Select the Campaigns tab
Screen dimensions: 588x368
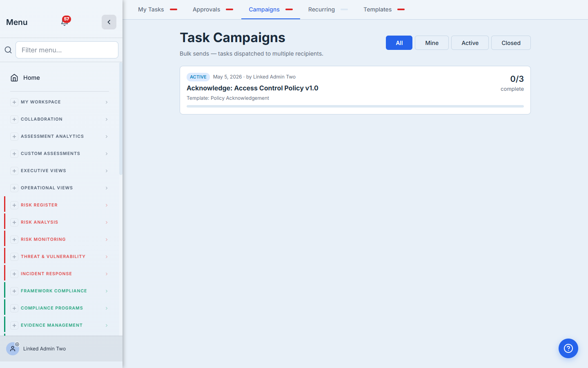click(x=271, y=9)
